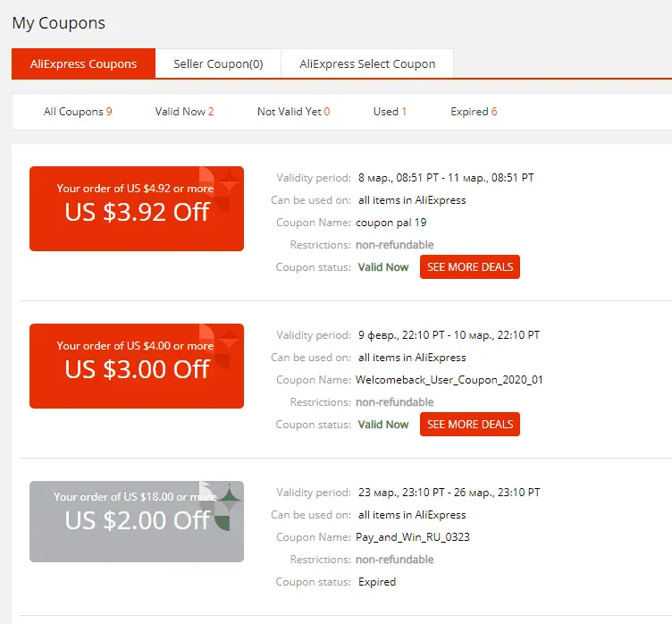Click the star emblem on $3.00 coupon

221,347
